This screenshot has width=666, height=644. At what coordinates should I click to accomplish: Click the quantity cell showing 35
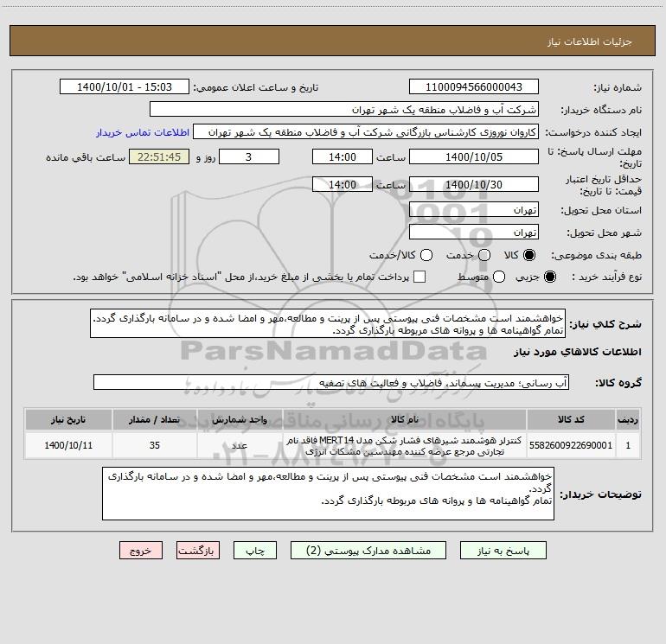[155, 445]
